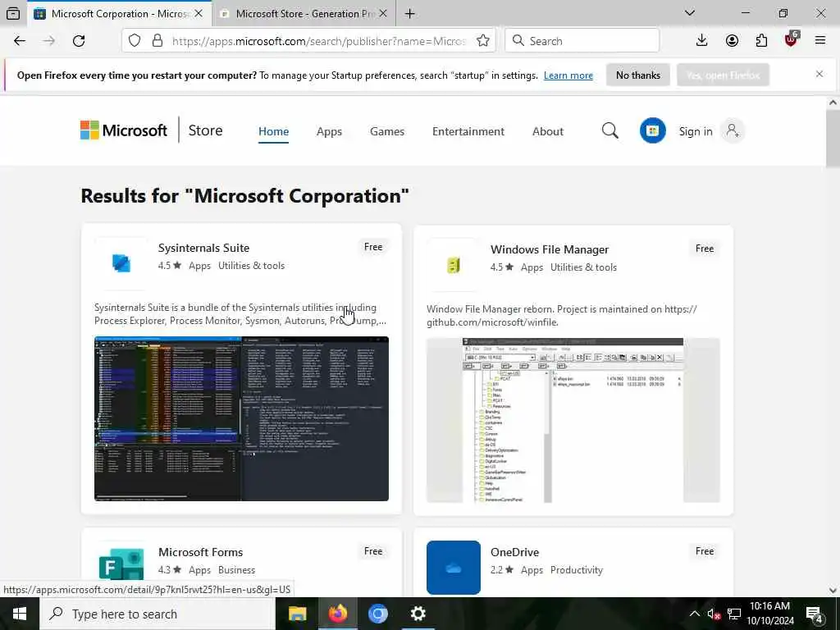
Task: Open a new browser tab
Action: click(x=410, y=13)
